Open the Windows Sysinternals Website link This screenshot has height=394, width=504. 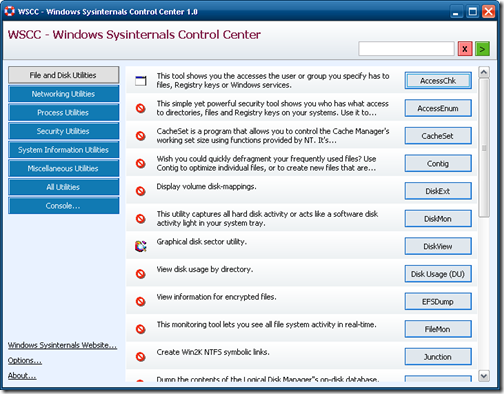tap(62, 345)
